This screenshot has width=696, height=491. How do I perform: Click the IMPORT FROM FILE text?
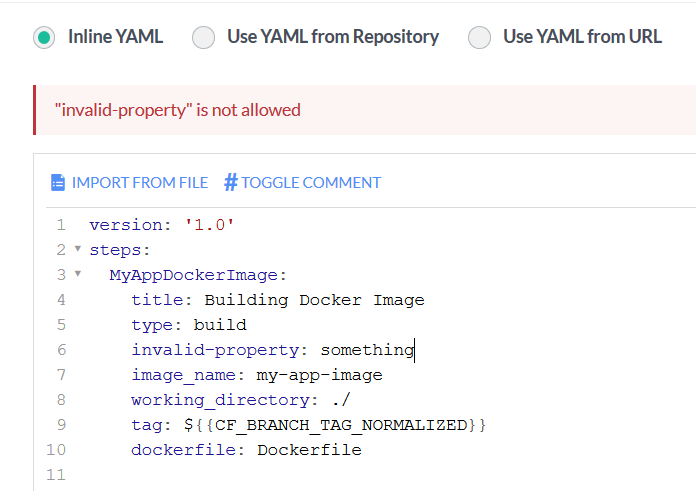coord(139,182)
